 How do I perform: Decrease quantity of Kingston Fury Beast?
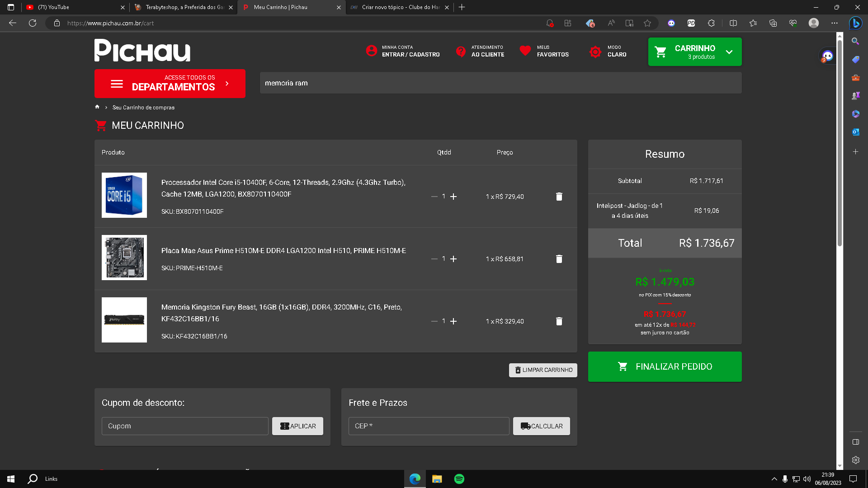tap(434, 321)
